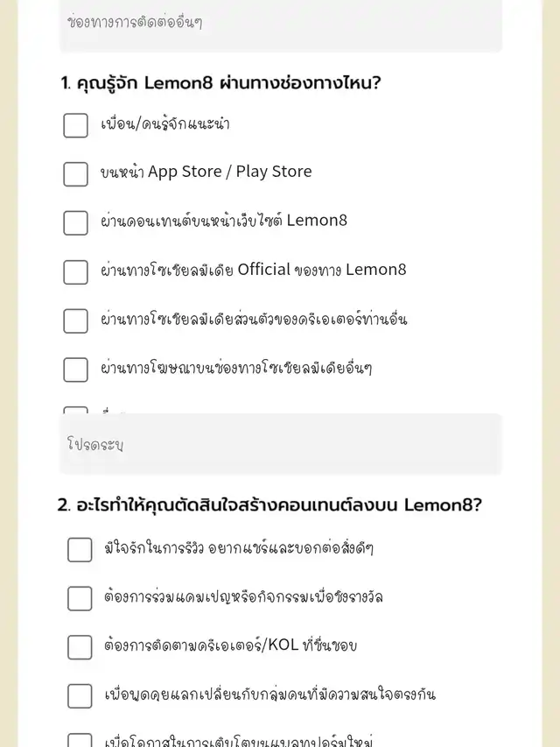This screenshot has width=560, height=747.
Task: Click the Official ของทาง Lemon8 label text
Action: pos(254,270)
